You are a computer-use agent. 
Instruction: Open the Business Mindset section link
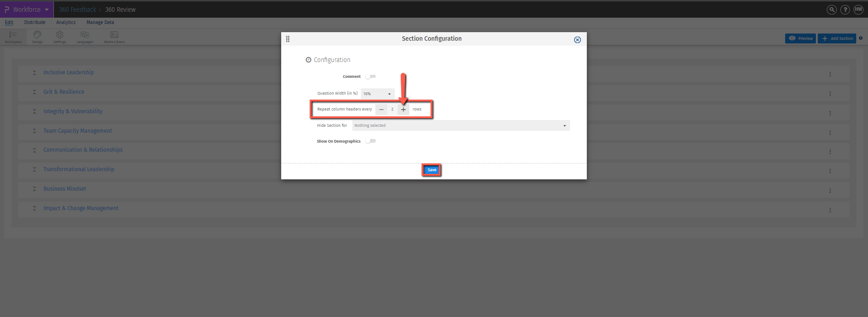[x=65, y=189]
